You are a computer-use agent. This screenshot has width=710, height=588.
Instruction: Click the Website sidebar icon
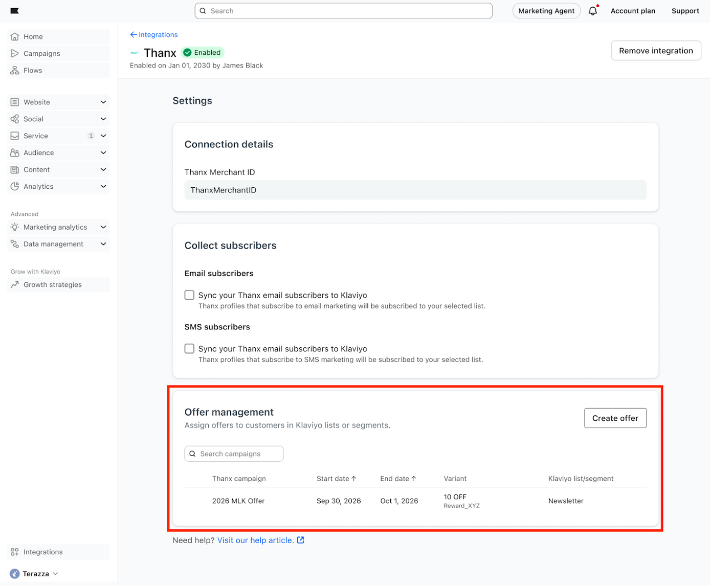tap(15, 102)
